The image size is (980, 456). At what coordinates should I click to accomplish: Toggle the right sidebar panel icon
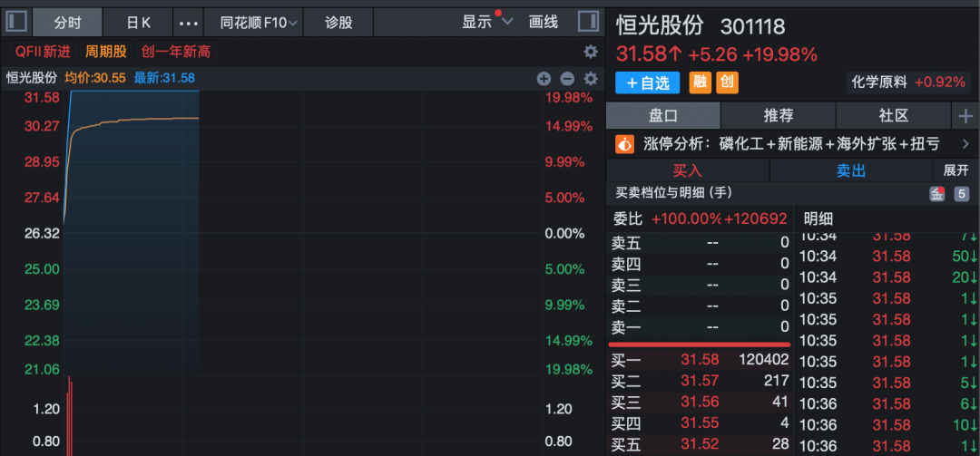coord(587,21)
